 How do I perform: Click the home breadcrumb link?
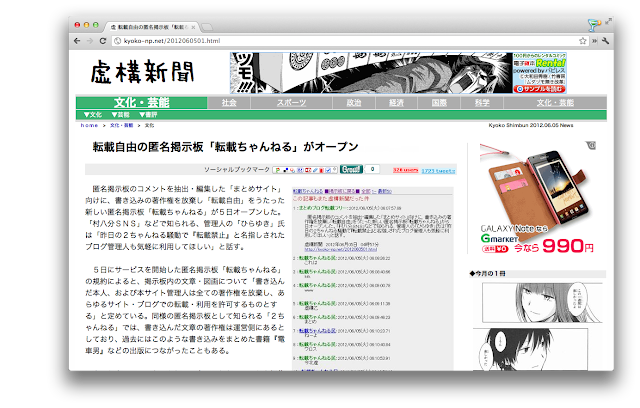(x=89, y=125)
